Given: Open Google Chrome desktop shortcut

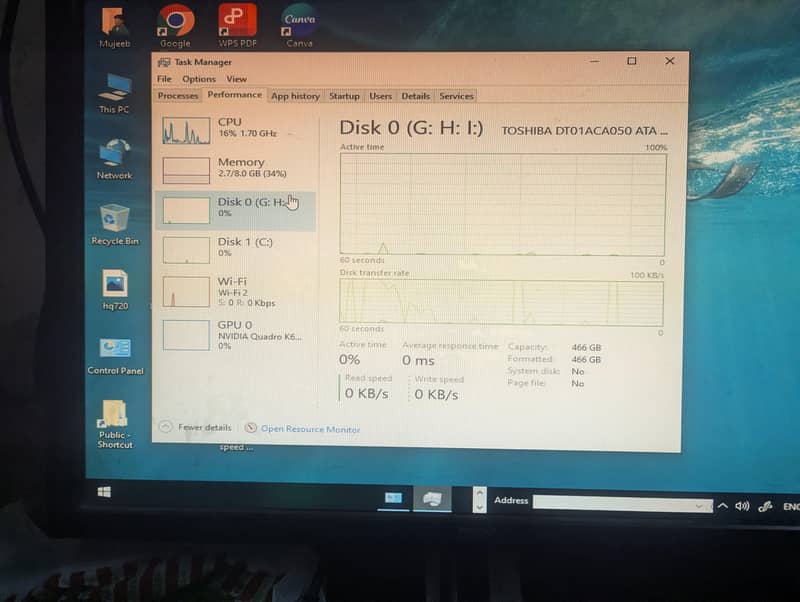Looking at the screenshot, I should coord(175,27).
